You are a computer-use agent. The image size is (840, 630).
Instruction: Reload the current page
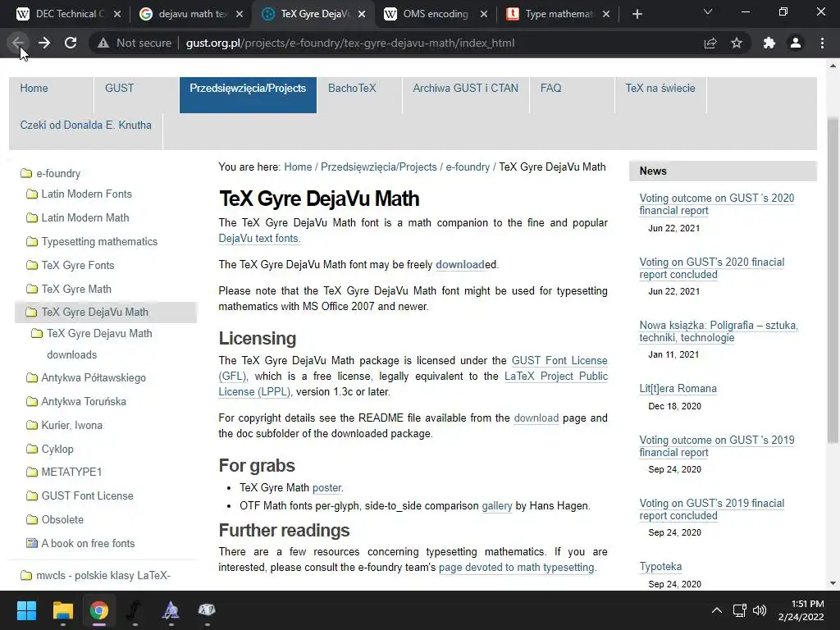[71, 43]
